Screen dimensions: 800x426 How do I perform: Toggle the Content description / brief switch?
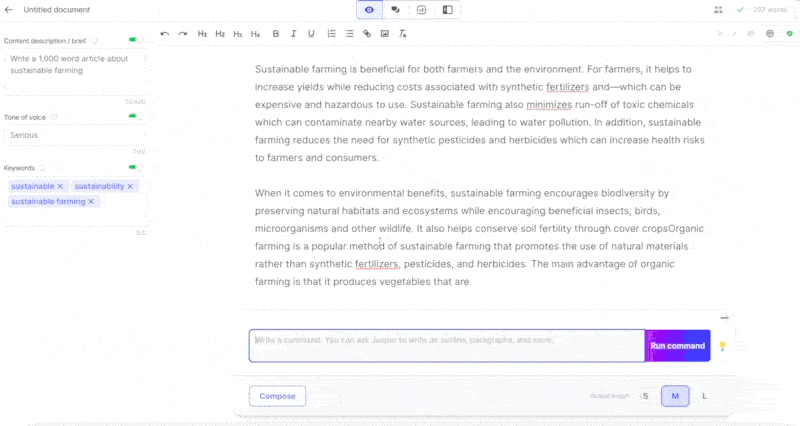(134, 41)
